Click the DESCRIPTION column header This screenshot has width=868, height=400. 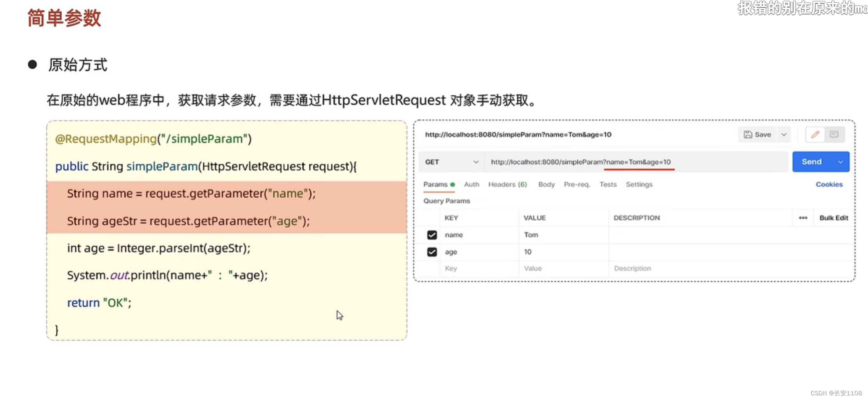click(x=636, y=218)
